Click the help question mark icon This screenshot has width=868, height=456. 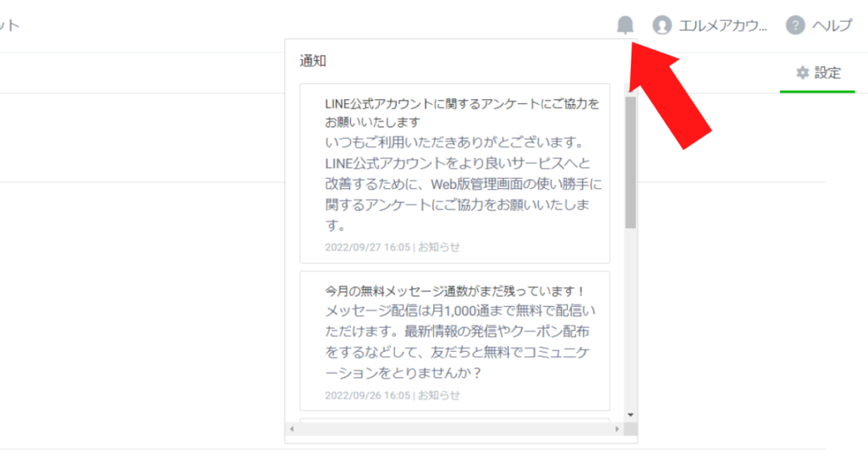point(795,25)
